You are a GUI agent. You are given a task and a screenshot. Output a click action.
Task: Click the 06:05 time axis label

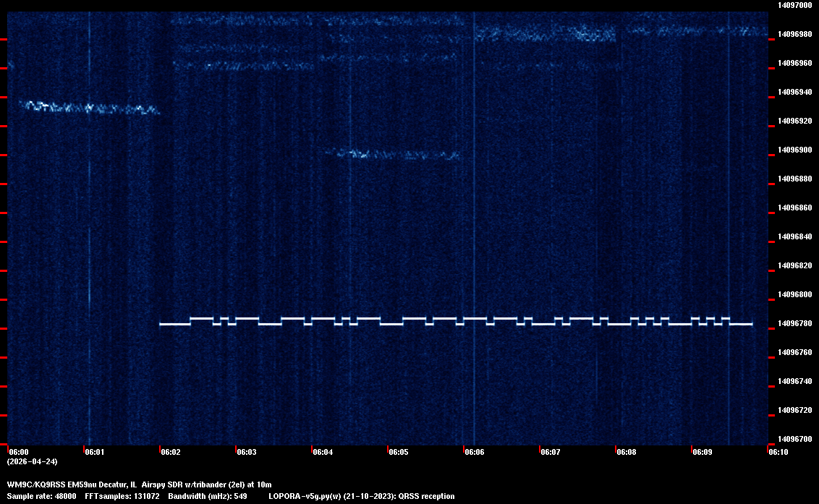pyautogui.click(x=398, y=452)
